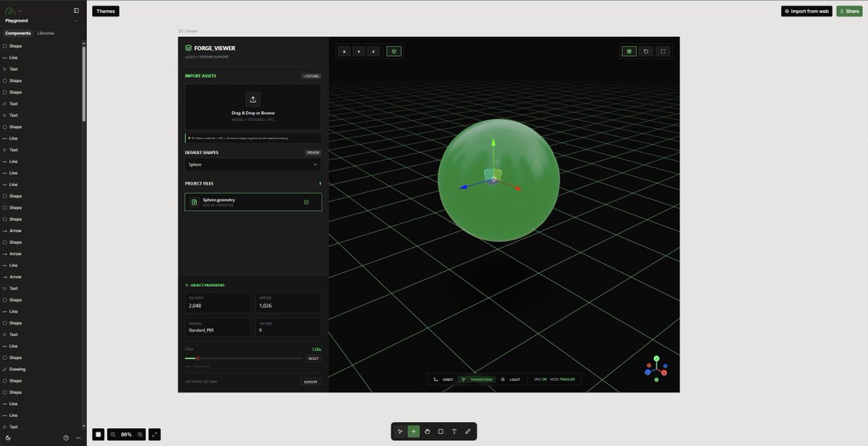Open the Themes button

(106, 11)
